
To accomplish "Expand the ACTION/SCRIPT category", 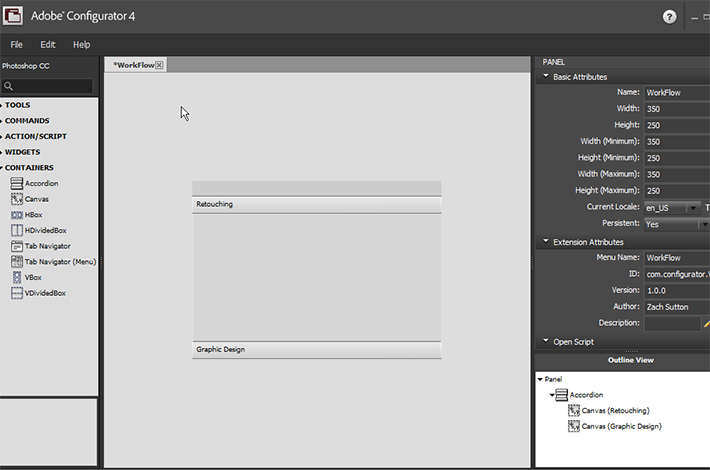I will pos(35,136).
